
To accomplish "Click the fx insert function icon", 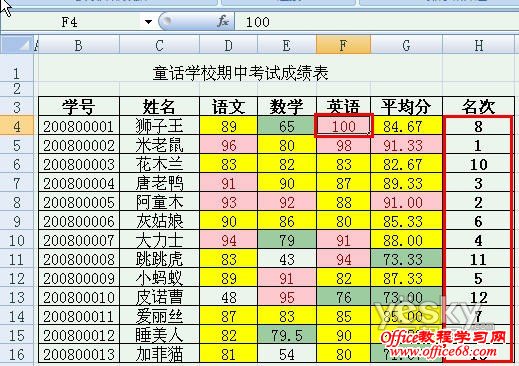I will 223,22.
